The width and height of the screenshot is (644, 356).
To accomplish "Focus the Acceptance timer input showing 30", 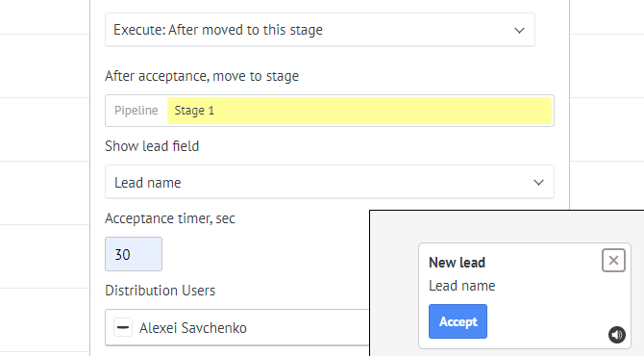I will pos(134,254).
